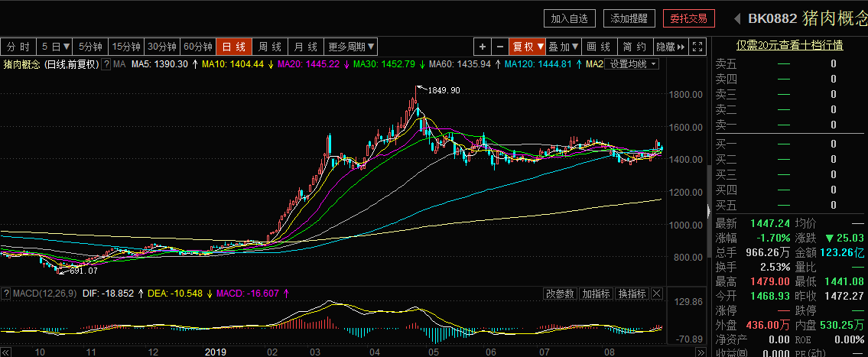Select the 60分钟 period tab
This screenshot has width=868, height=357.
[198, 47]
